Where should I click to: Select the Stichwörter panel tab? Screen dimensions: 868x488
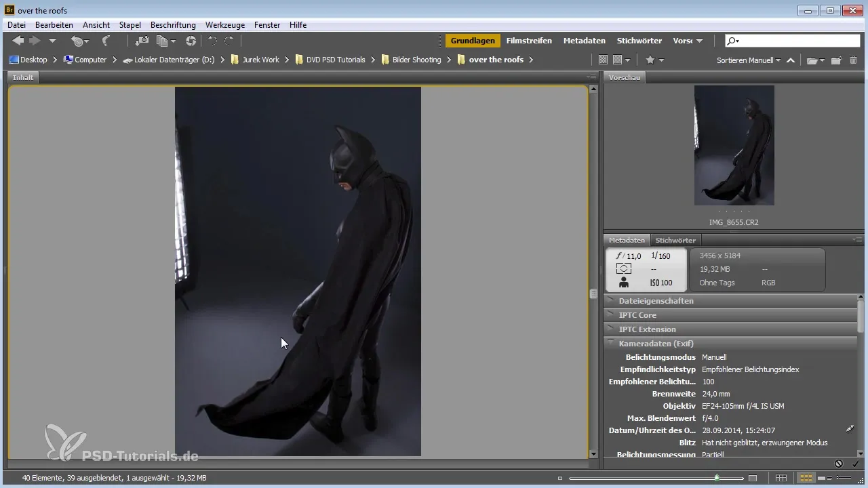point(675,240)
